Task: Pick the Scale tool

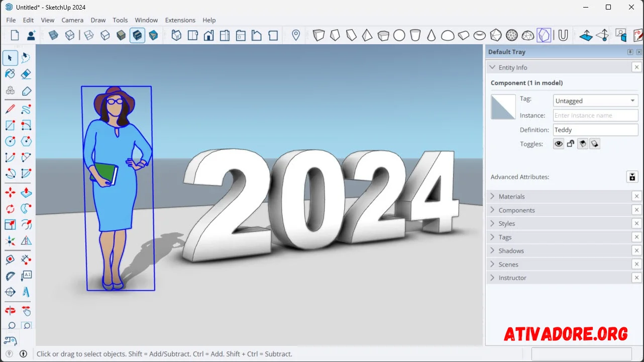Action: [x=10, y=225]
